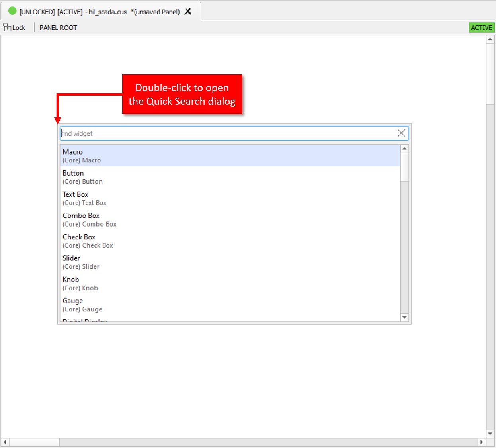The width and height of the screenshot is (496, 448).
Task: Choose the Slider widget entry
Action: tap(230, 262)
